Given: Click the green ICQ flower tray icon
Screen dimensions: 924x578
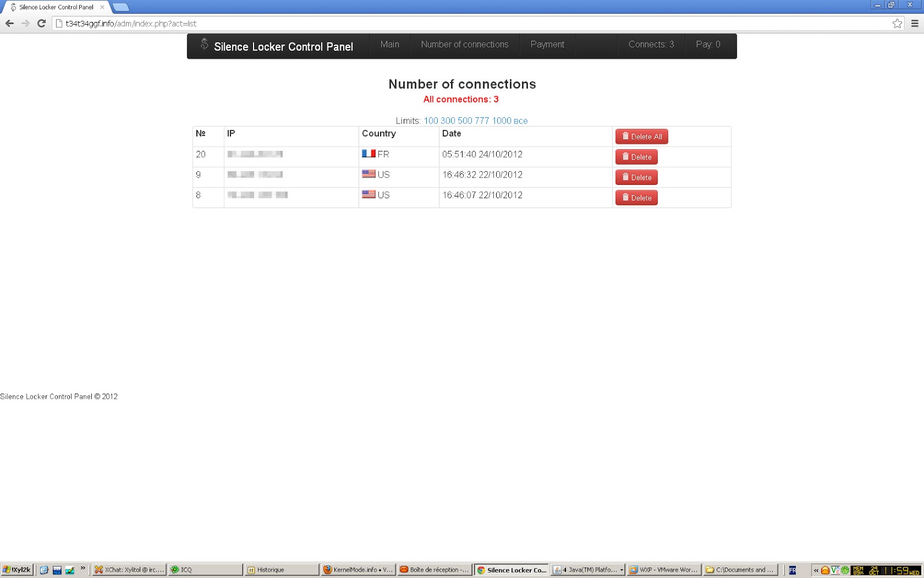Looking at the screenshot, I should pyautogui.click(x=845, y=570).
